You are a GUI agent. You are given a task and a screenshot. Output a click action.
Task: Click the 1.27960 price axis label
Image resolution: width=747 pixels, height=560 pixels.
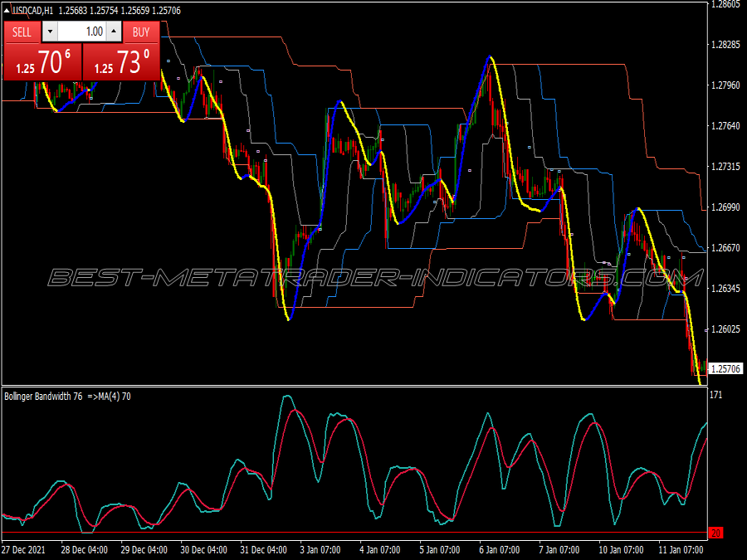725,85
